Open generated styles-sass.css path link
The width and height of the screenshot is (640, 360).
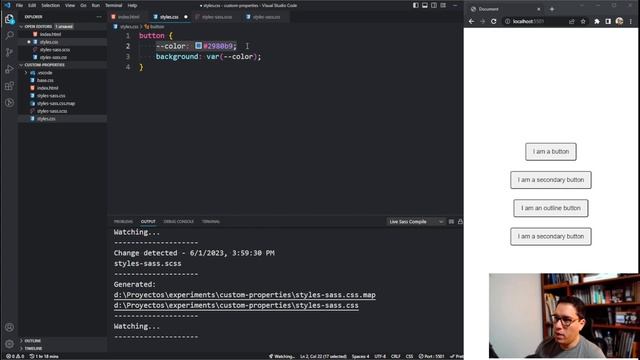pyautogui.click(x=236, y=305)
